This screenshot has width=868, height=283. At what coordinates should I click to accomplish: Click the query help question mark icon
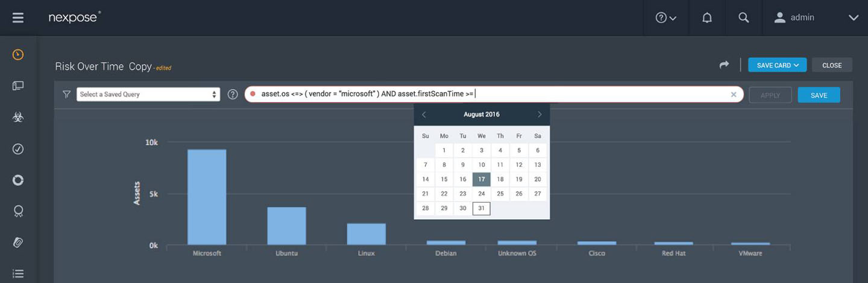(233, 95)
